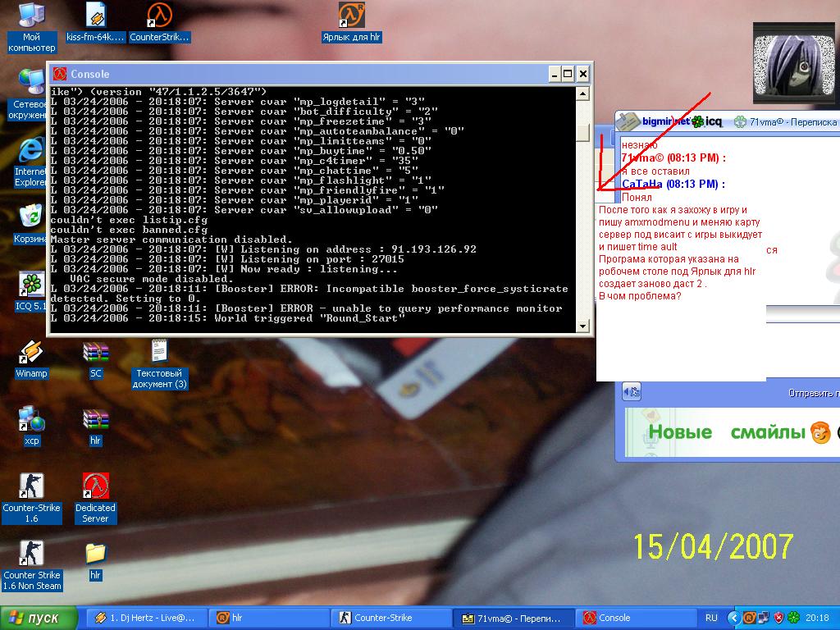
Task: Open Ярлык для hlr desktop shortcut
Action: (351, 22)
